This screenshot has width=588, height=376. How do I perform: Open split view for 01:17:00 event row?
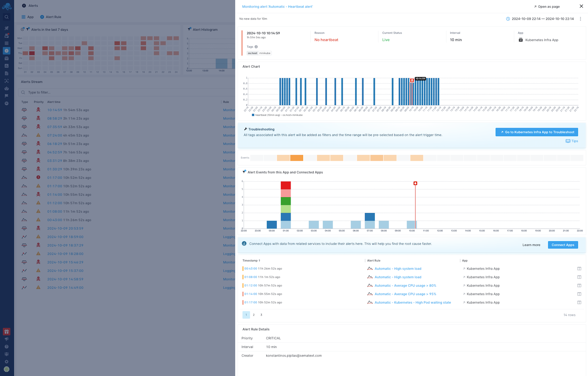579,302
